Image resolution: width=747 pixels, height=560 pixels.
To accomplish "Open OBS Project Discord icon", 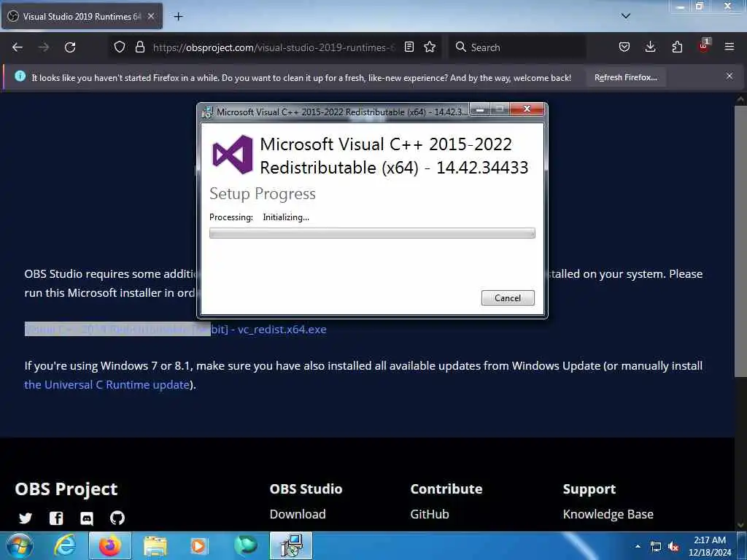I will 87,518.
